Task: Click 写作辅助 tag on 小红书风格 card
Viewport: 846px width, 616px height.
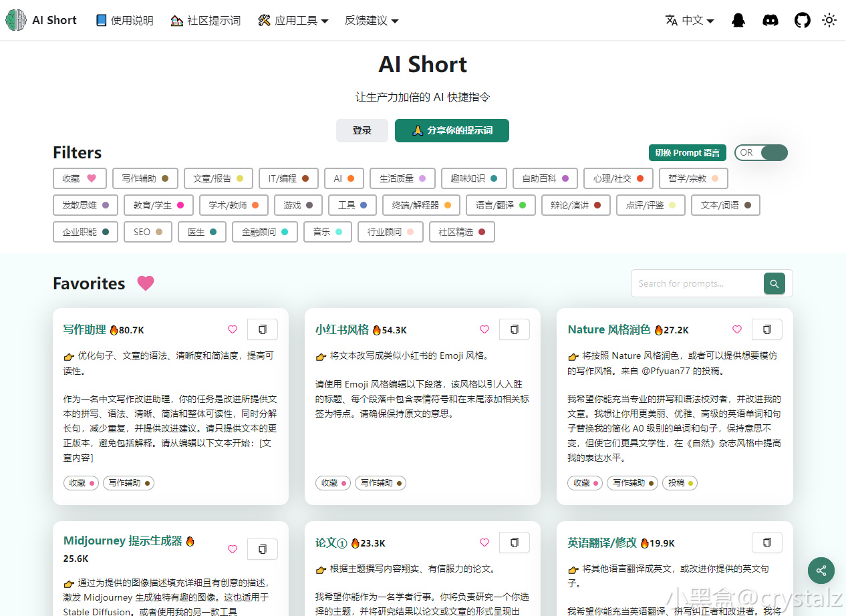Action: 381,483
